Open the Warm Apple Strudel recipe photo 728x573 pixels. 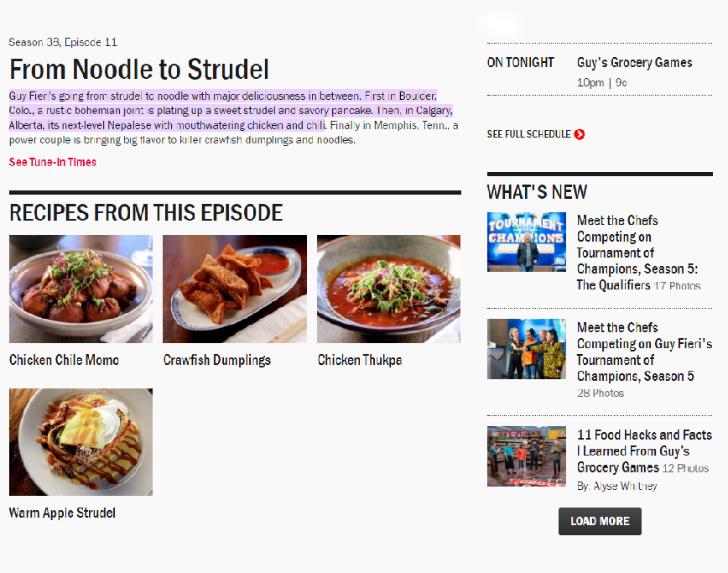point(81,442)
